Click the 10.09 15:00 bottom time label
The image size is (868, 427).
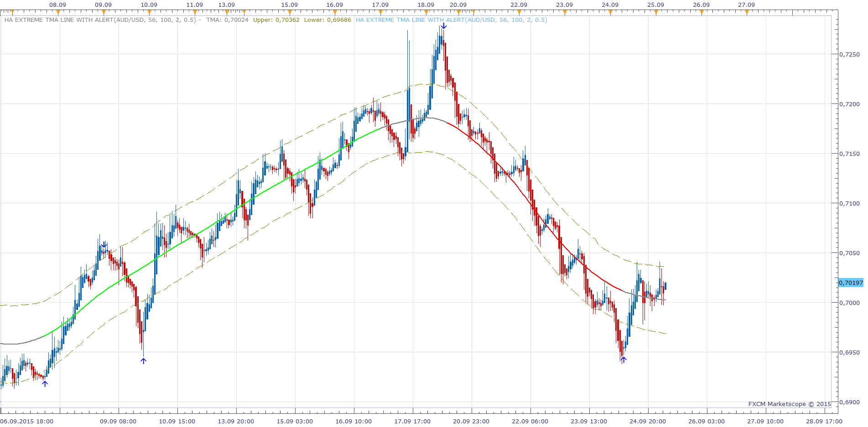[x=177, y=422]
